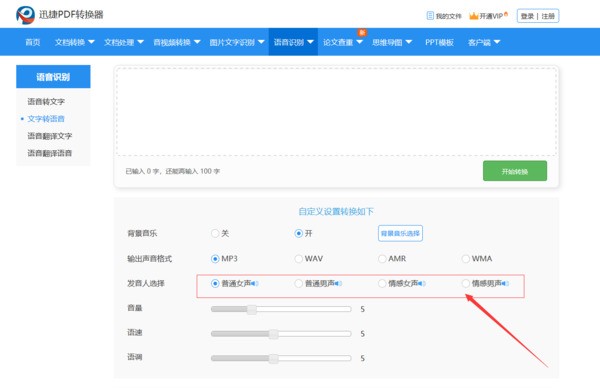Click the 语音识别 sidebar header

53,77
